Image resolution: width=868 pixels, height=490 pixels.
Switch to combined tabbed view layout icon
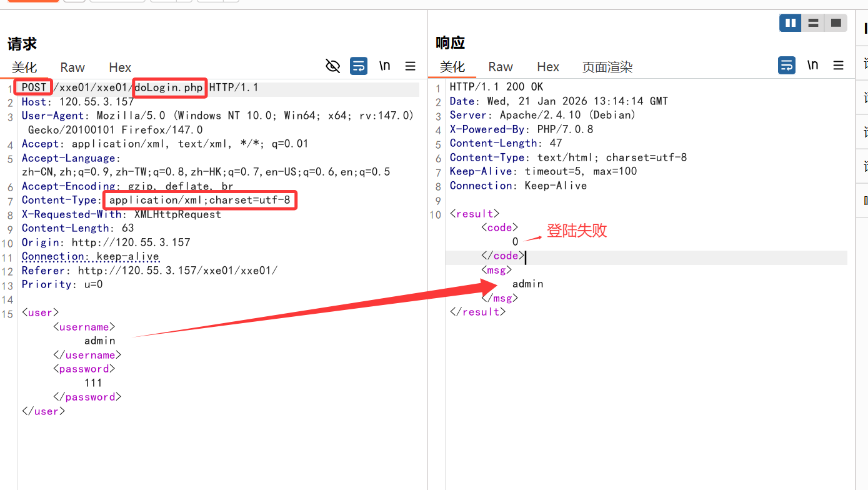[x=836, y=23]
